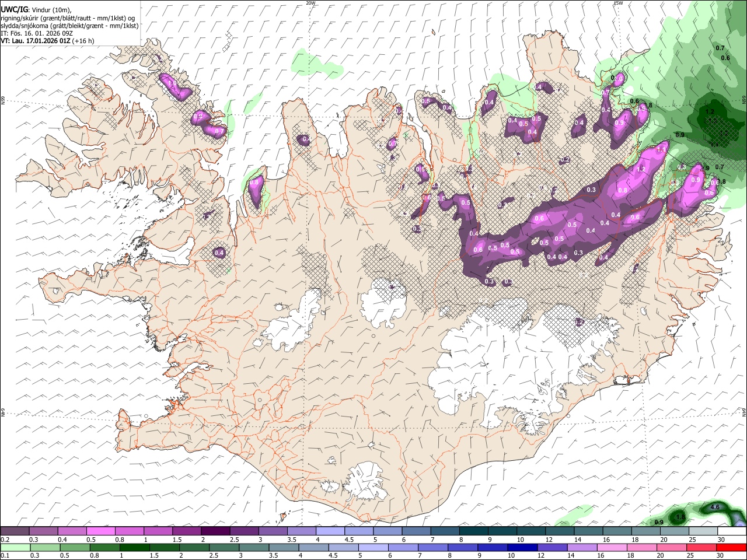Click the '15W' longitude label
Image resolution: width=747 pixels, height=560 pixels.
618,3
